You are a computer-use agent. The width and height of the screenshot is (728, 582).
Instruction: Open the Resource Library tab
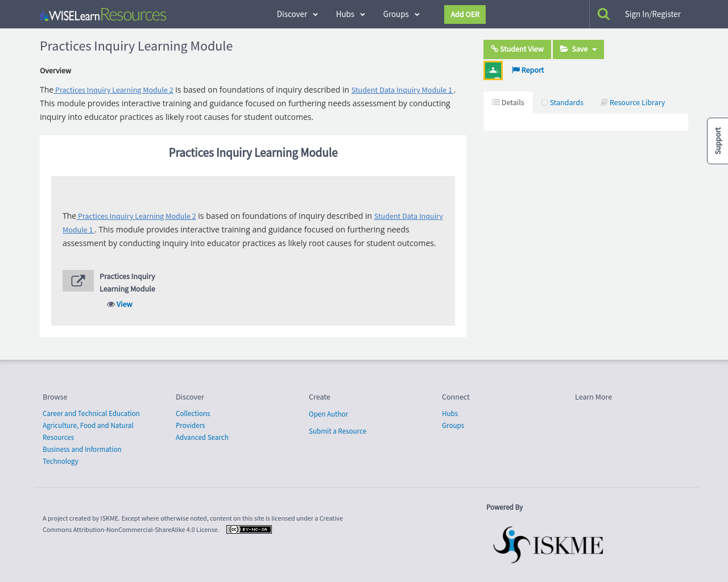click(632, 102)
